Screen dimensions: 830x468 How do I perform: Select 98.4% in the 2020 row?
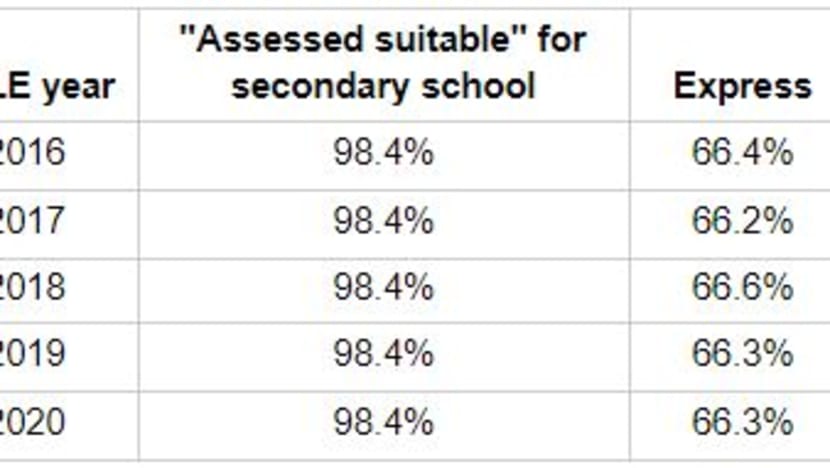tap(384, 421)
